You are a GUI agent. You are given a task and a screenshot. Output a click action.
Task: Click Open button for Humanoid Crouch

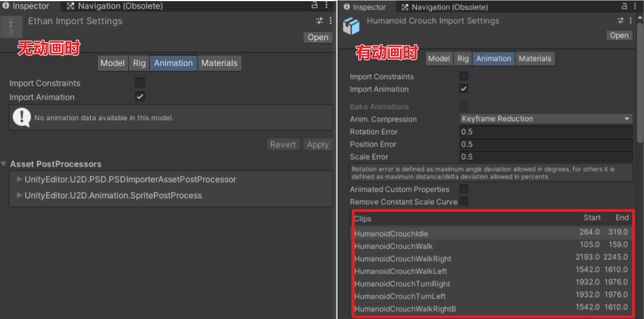619,36
